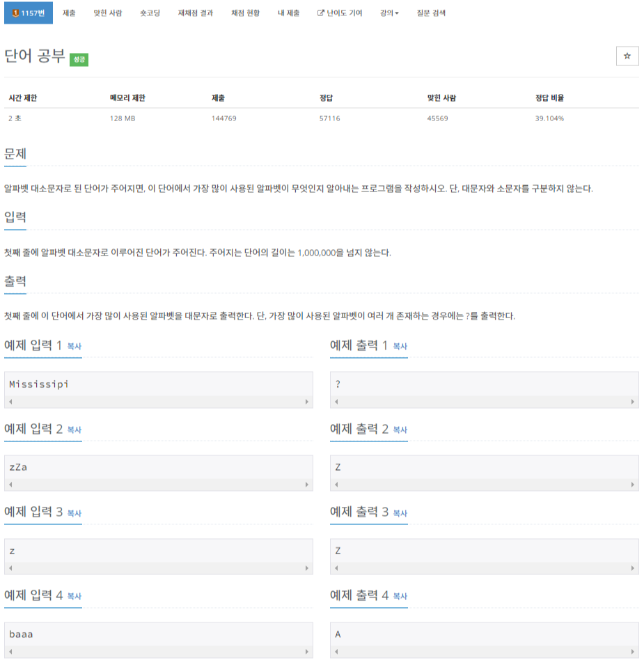Open 난이도 기여 external link
This screenshot has height=667, width=644.
pyautogui.click(x=340, y=13)
